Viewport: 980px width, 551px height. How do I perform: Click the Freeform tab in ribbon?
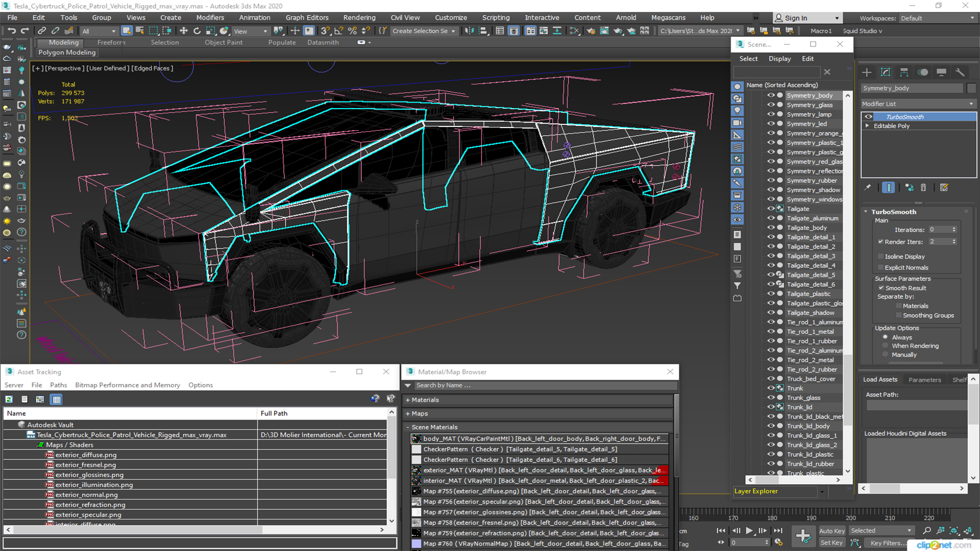(x=112, y=42)
